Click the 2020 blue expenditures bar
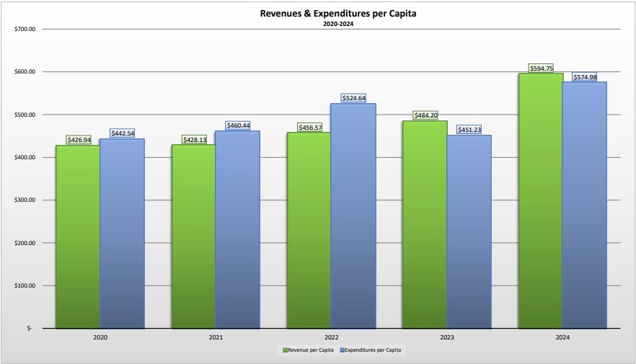 (x=122, y=233)
